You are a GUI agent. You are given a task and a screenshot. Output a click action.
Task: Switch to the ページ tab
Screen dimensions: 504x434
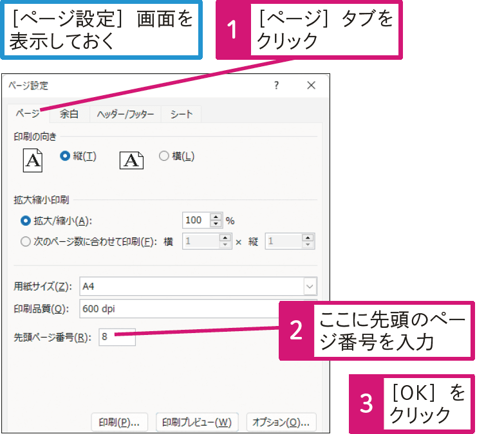pos(28,114)
